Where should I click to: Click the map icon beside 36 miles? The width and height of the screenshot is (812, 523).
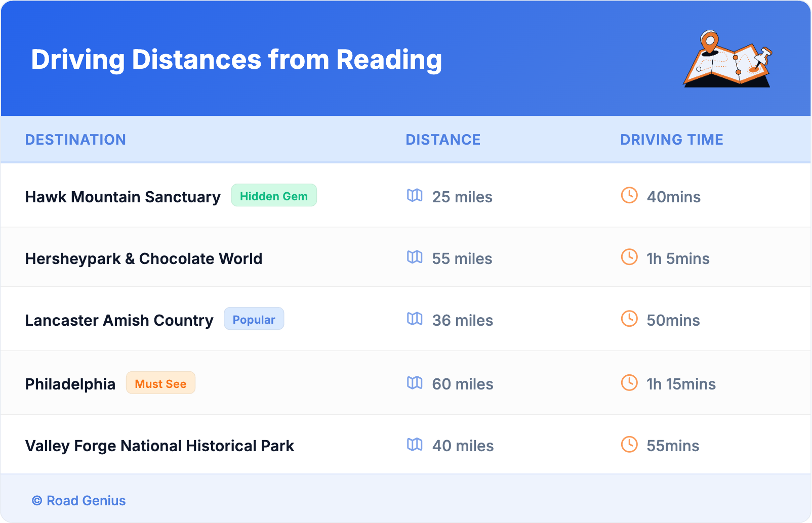tap(415, 319)
